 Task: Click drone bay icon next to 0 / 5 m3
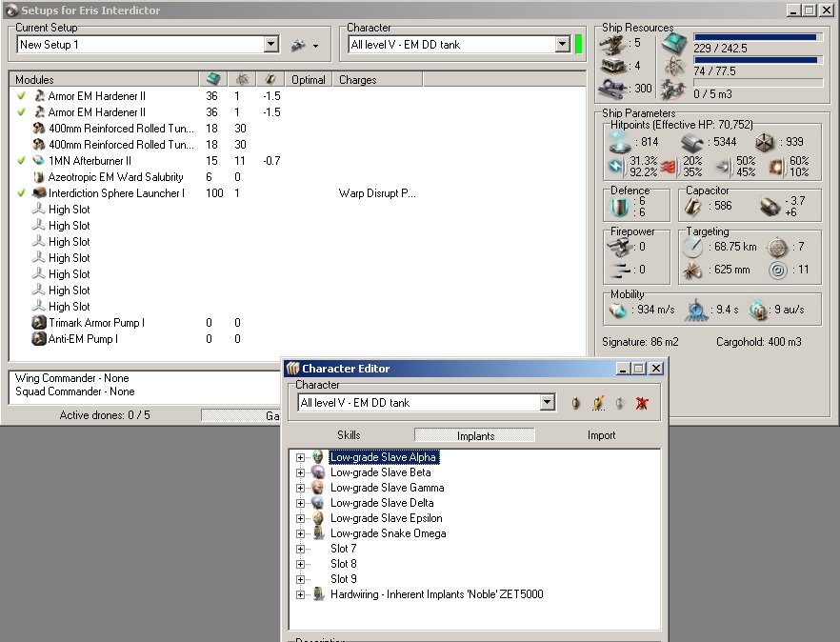coord(673,90)
